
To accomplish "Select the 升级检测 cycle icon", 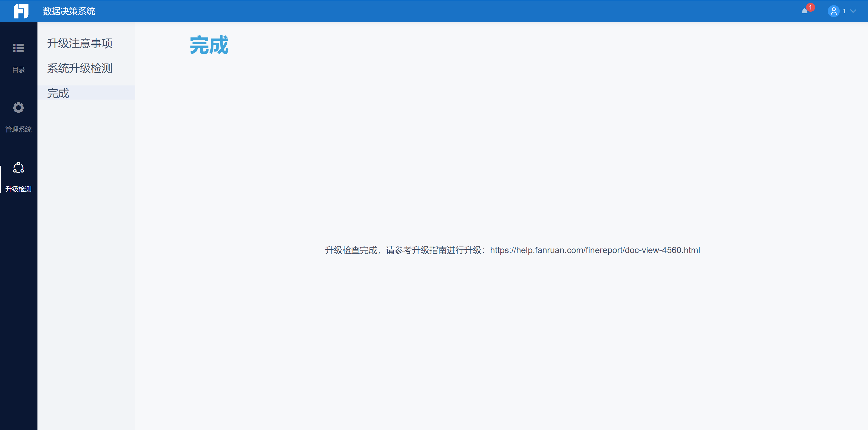I will coord(18,167).
